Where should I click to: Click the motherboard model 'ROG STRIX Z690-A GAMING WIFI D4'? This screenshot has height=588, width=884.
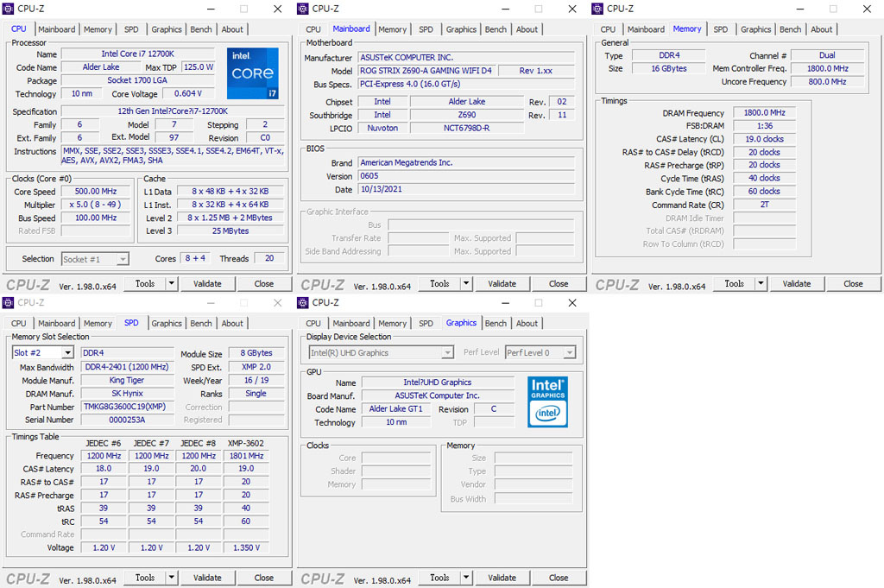pyautogui.click(x=426, y=71)
